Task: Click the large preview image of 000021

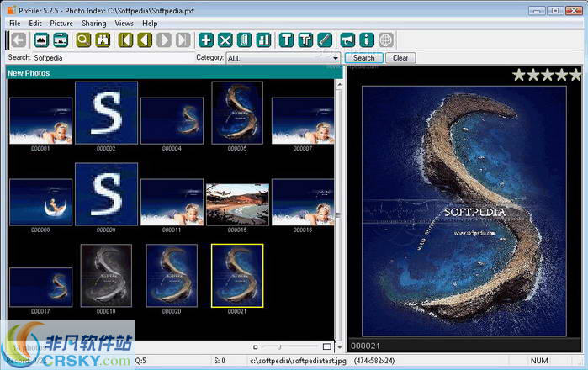Action: click(464, 211)
